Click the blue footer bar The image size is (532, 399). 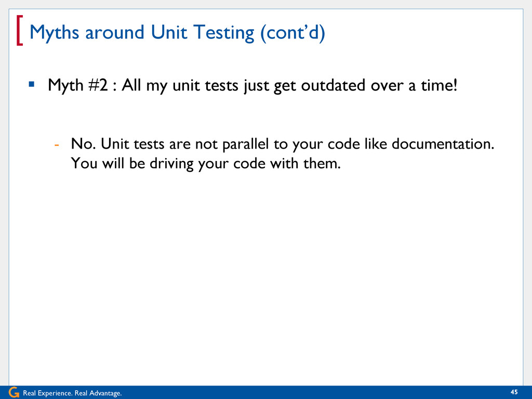(266, 392)
